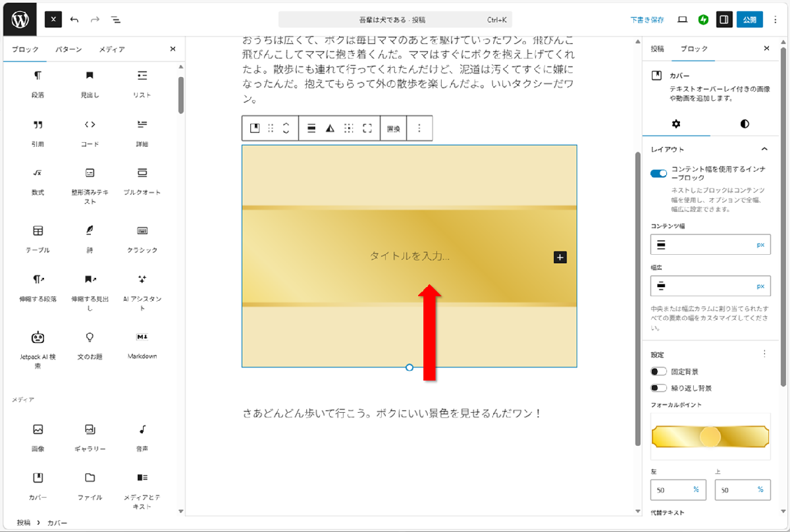
Task: Enable the 固定背景 toggle
Action: pyautogui.click(x=659, y=372)
